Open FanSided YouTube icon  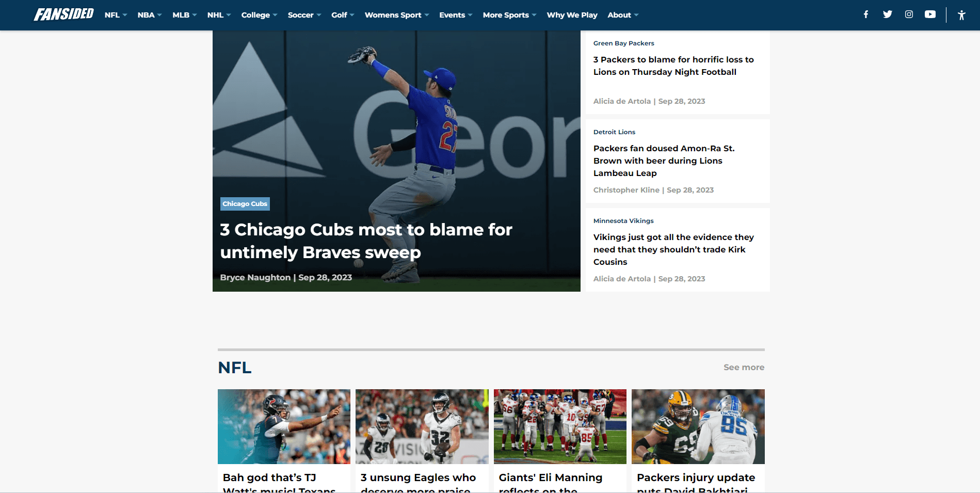pyautogui.click(x=930, y=14)
